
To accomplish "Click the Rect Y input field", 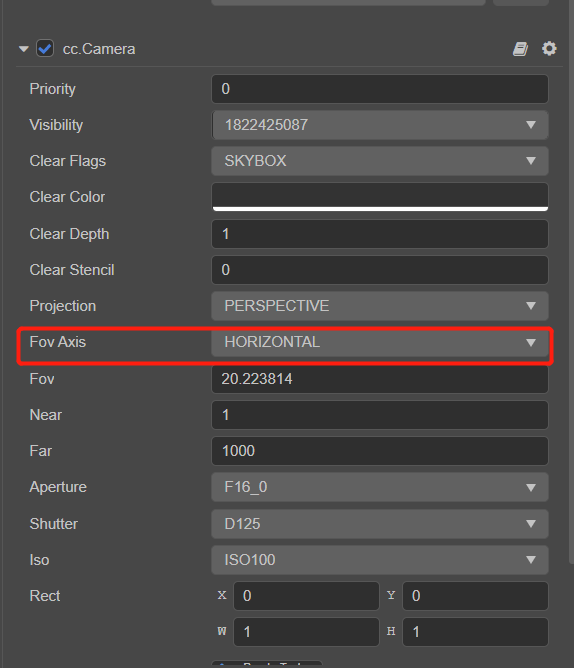I will 475,596.
